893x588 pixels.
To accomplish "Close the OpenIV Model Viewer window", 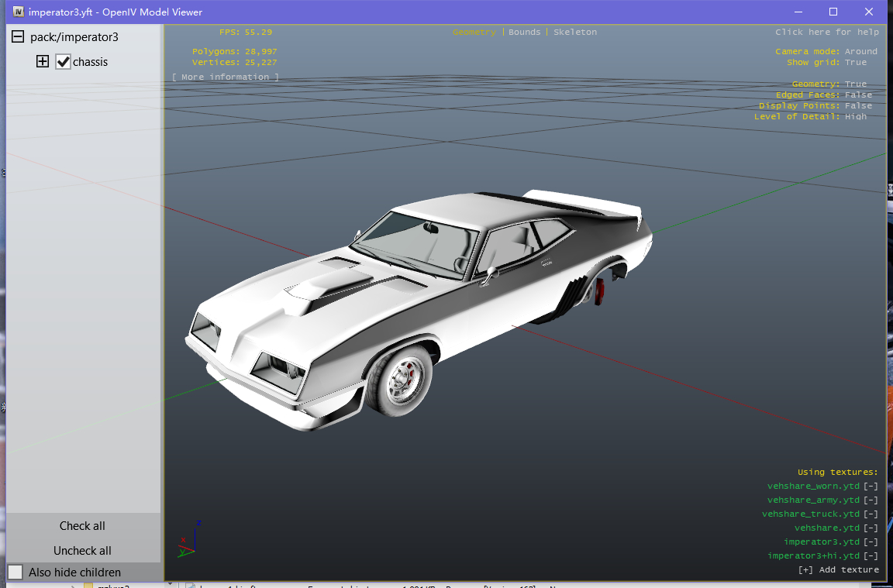I will (x=868, y=12).
